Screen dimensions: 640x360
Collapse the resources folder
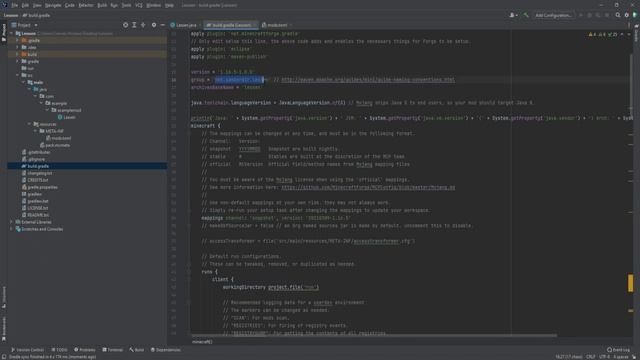29,124
